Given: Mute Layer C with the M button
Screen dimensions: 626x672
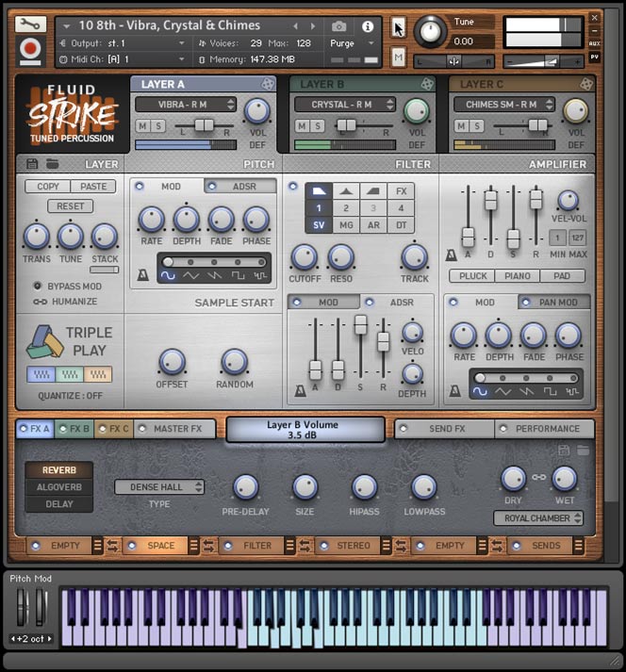Looking at the screenshot, I should pyautogui.click(x=461, y=126).
